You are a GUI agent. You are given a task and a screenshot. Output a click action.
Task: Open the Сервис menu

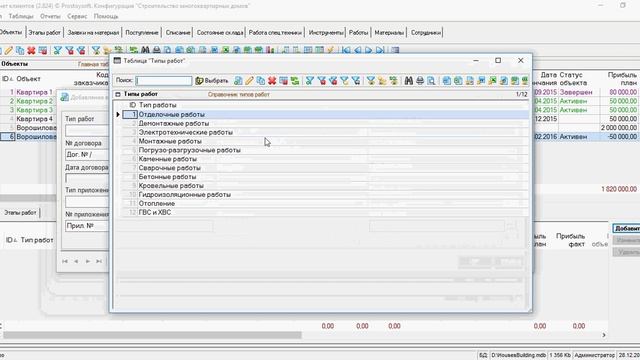77,16
